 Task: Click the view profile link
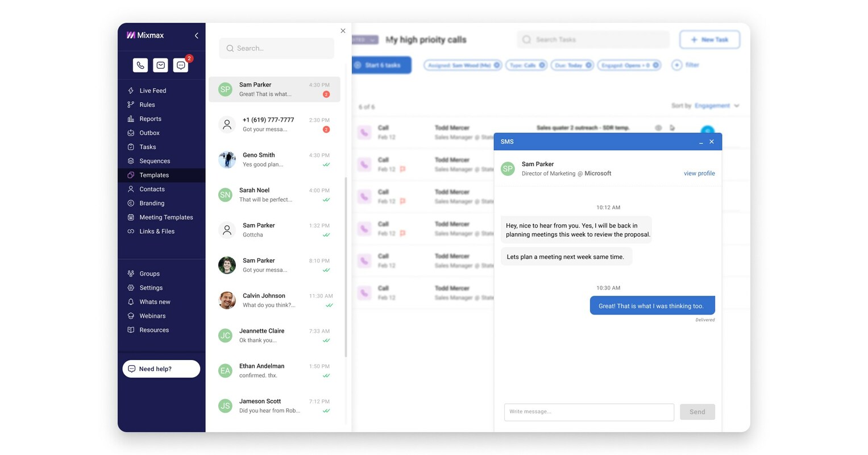point(699,173)
